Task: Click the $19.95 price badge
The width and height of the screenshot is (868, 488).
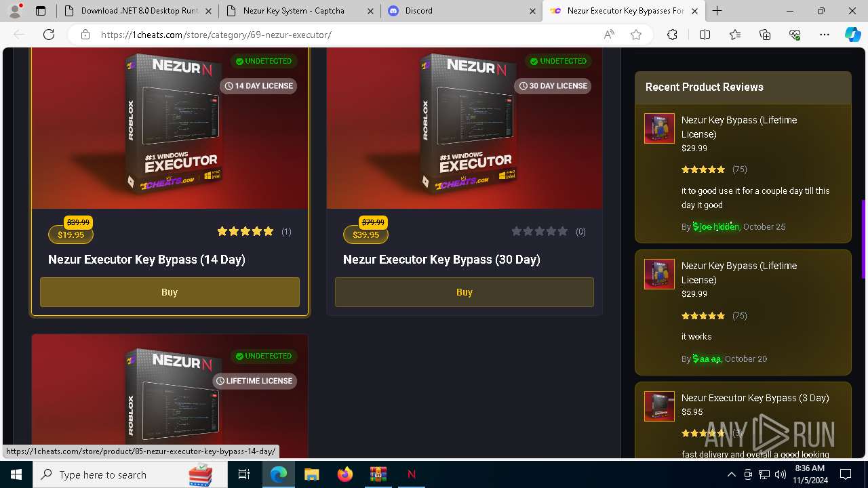Action: [71, 235]
